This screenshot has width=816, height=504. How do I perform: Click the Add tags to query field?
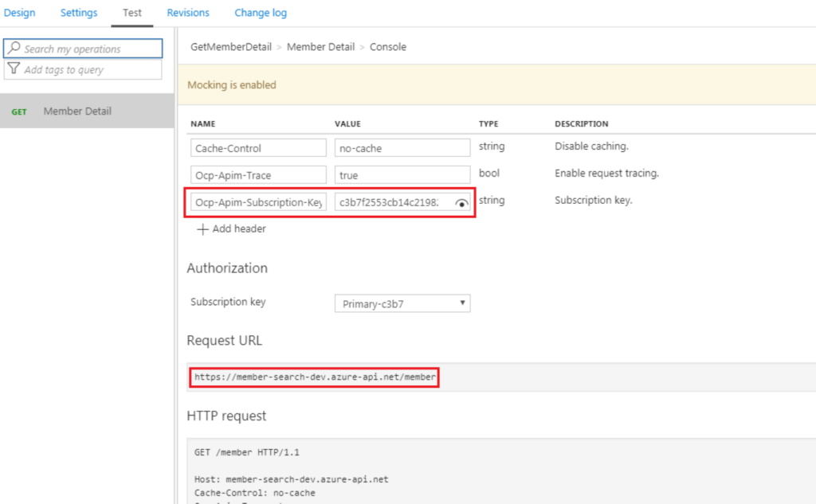(x=83, y=69)
